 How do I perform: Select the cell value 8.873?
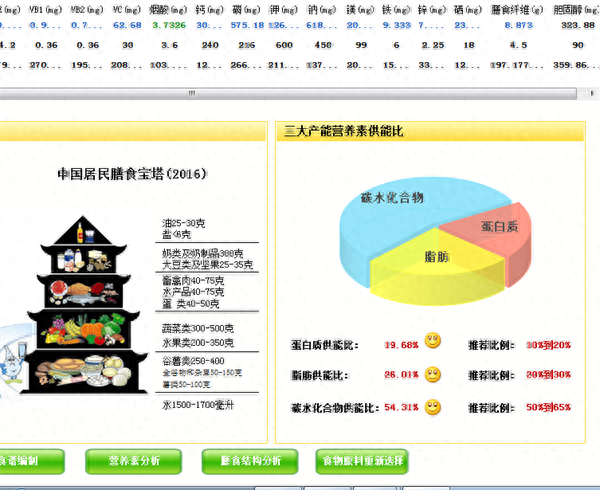point(518,25)
